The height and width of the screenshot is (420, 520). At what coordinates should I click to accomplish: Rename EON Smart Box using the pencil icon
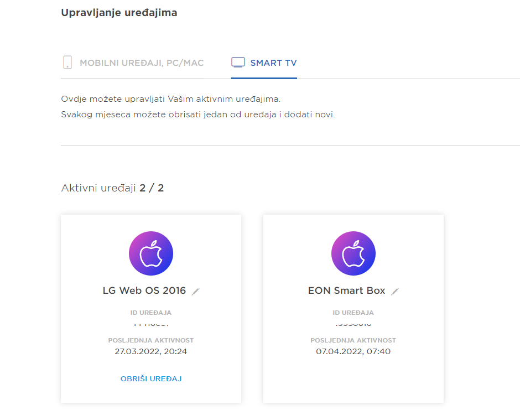395,291
